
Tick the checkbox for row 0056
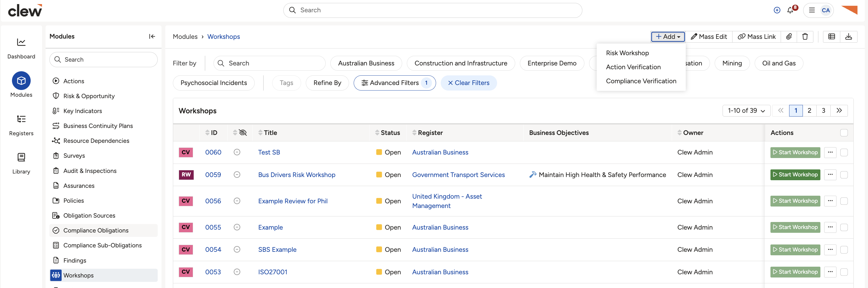[x=844, y=201]
